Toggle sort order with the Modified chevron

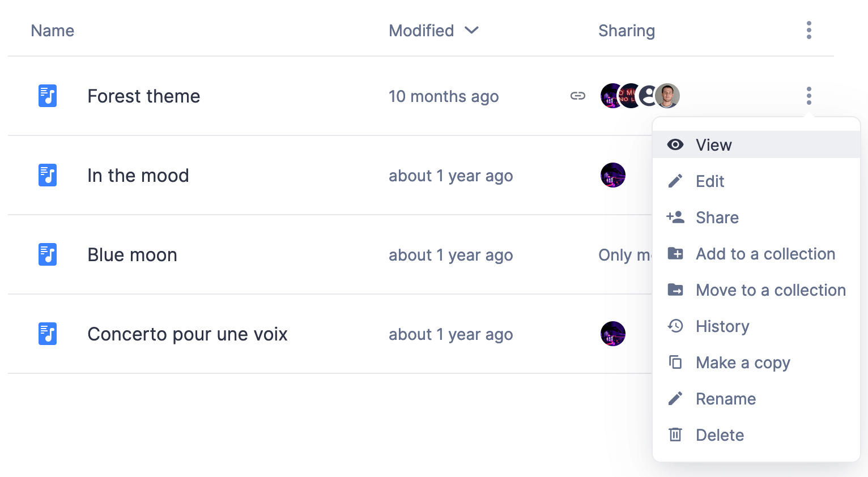[x=471, y=30]
